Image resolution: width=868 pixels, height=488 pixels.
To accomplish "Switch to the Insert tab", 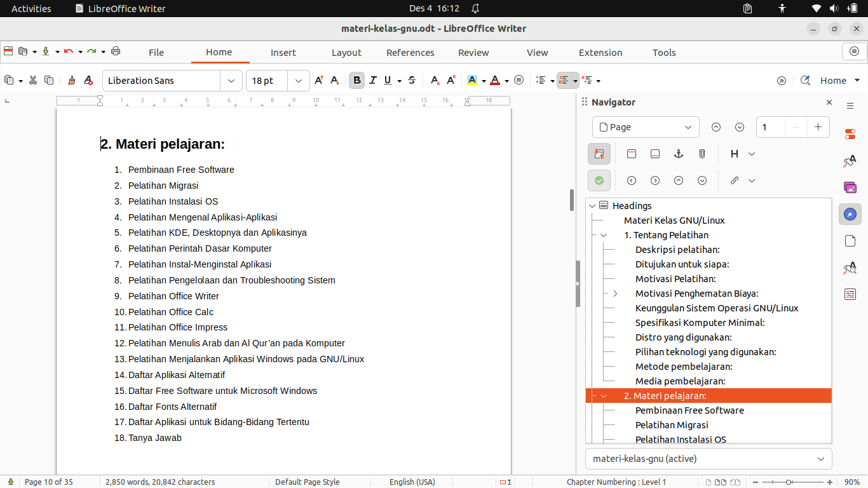I will [283, 53].
